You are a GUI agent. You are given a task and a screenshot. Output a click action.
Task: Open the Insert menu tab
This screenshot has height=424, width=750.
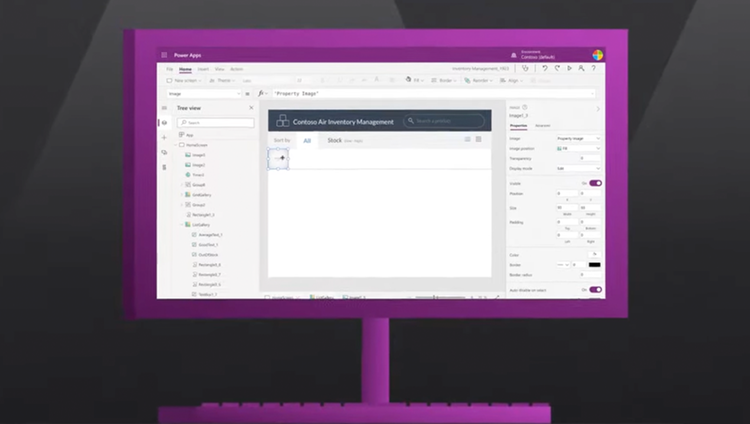(203, 69)
